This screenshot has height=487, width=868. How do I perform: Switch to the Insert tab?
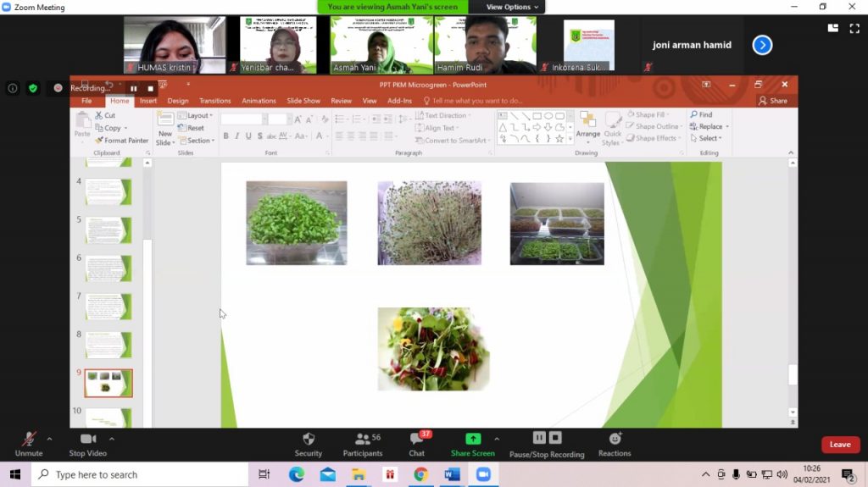[x=147, y=101]
